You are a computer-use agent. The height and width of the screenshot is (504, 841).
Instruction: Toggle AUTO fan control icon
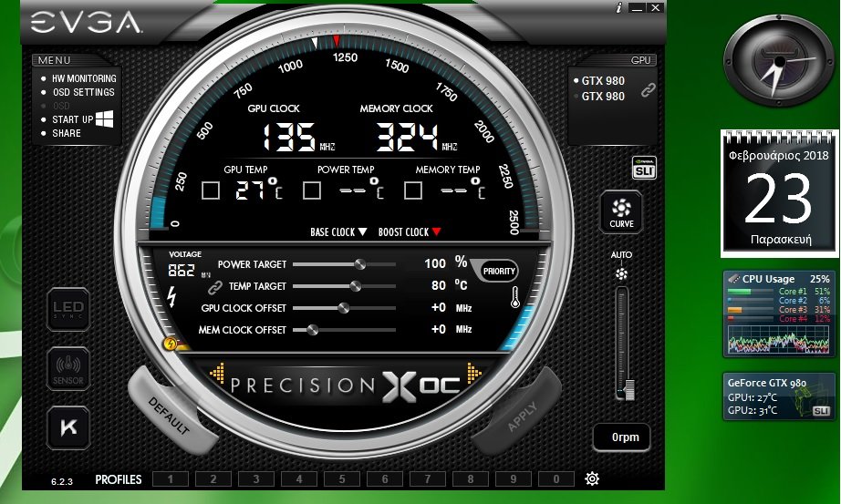621,274
